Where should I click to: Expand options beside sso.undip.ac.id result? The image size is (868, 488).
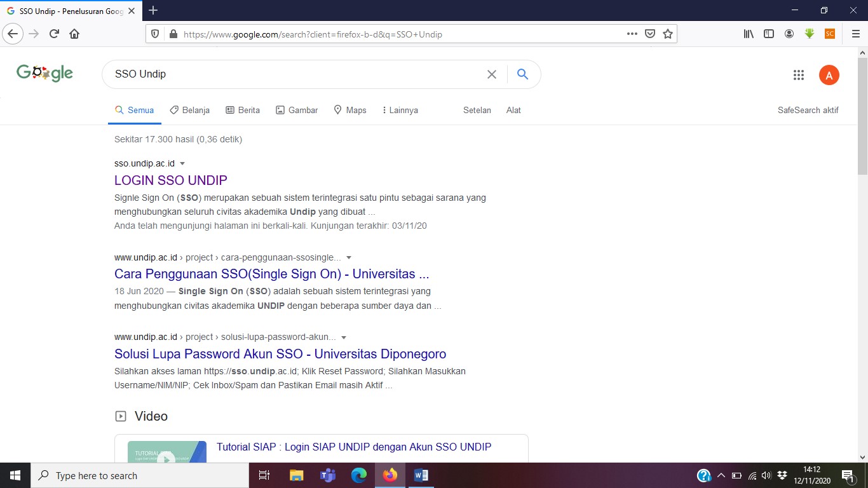182,163
